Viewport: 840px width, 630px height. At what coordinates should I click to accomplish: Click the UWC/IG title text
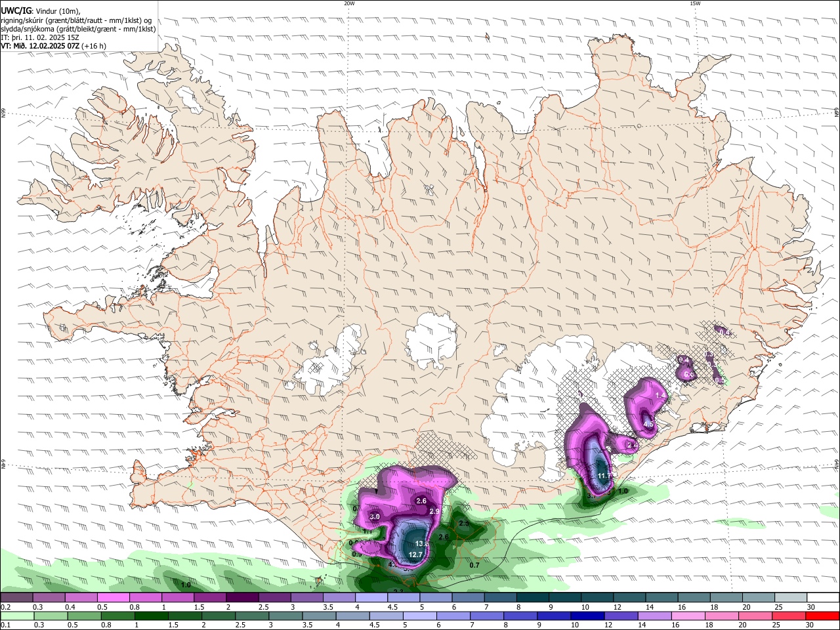(16, 10)
